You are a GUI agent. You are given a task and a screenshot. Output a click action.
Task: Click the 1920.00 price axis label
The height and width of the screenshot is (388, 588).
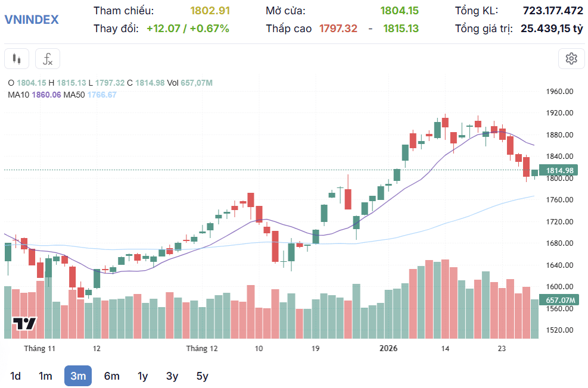click(x=559, y=112)
